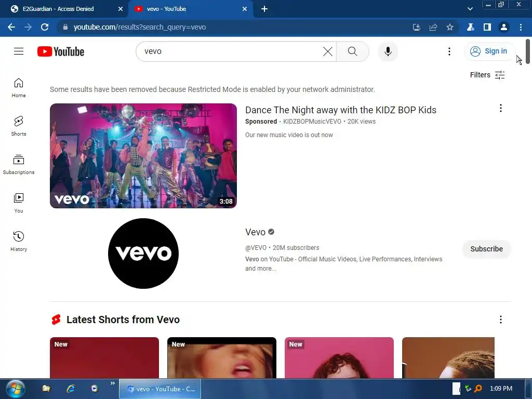Open the tab search chevron
Image resolution: width=532 pixels, height=399 pixels.
click(x=470, y=9)
